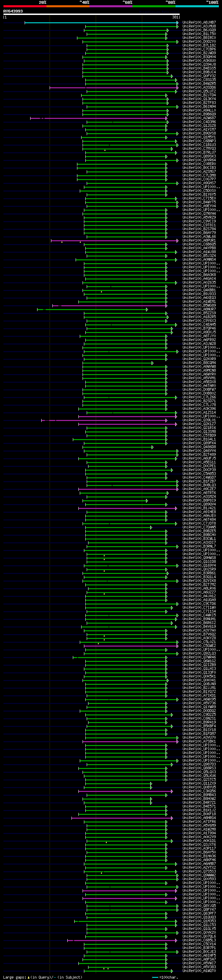Click the UniRef100_B1G4L1 label
Image resolution: width=222 pixels, height=980 pixels.
click(199, 439)
